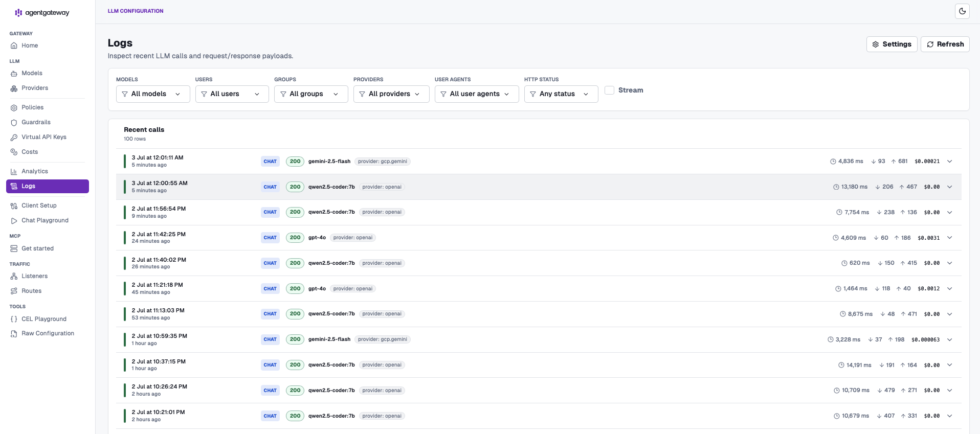Click CHAT badge on 12:01:11 AM row
The height and width of the screenshot is (434, 980).
[270, 162]
